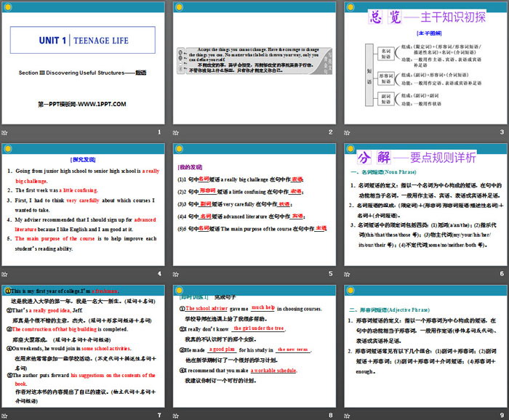Select the slide with the gray quote banner
Viewport: 509px width, 420px height.
(x=254, y=62)
